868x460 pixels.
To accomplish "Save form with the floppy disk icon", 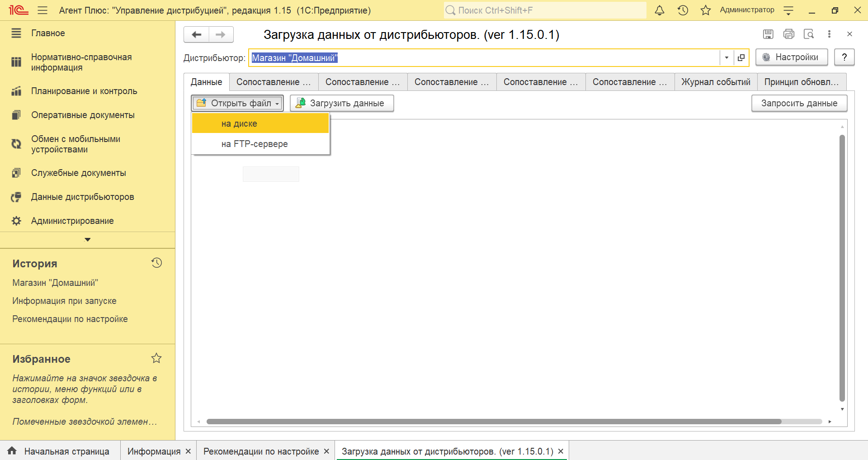I will tap(768, 34).
